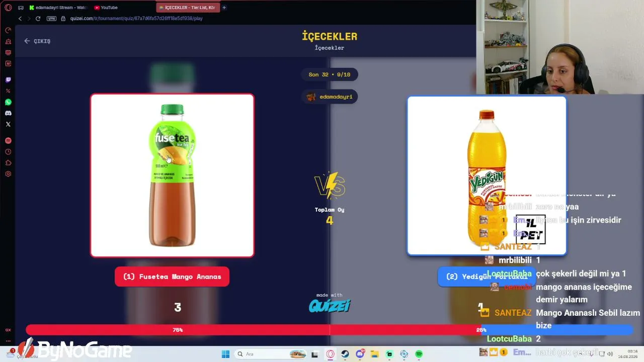Launch Steam from the taskbar
The image size is (644, 362).
pyautogui.click(x=345, y=354)
